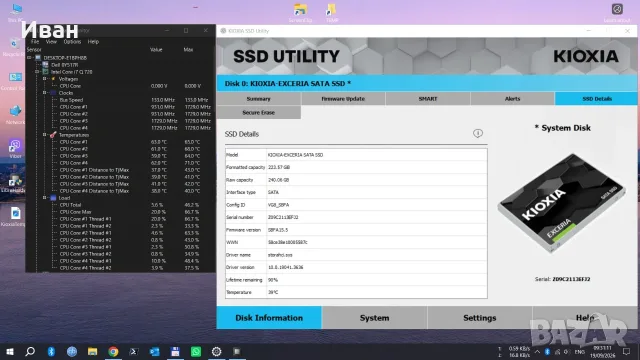Open File Explorer from taskbar

tap(93, 351)
